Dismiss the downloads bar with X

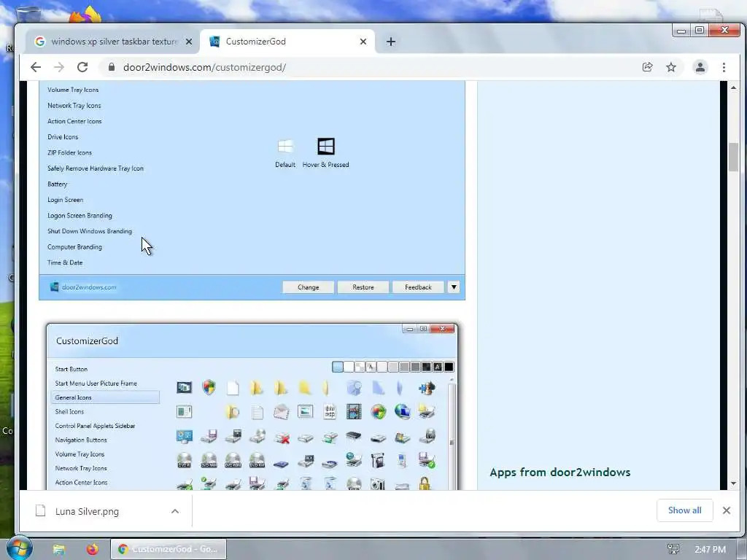pyautogui.click(x=726, y=510)
